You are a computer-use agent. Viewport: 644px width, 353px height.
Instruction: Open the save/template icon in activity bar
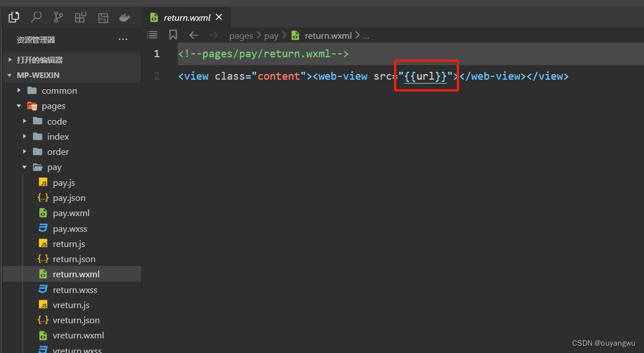tap(103, 18)
